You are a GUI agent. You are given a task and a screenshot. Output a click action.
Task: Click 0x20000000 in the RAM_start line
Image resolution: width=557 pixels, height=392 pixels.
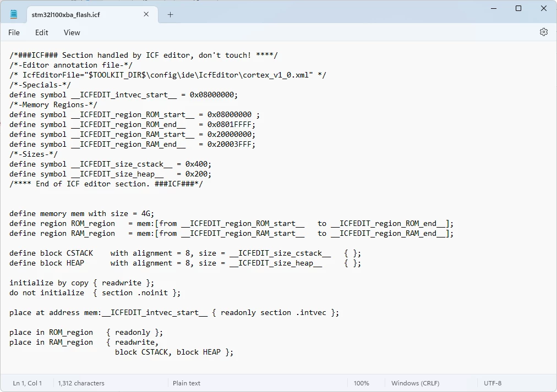229,135
